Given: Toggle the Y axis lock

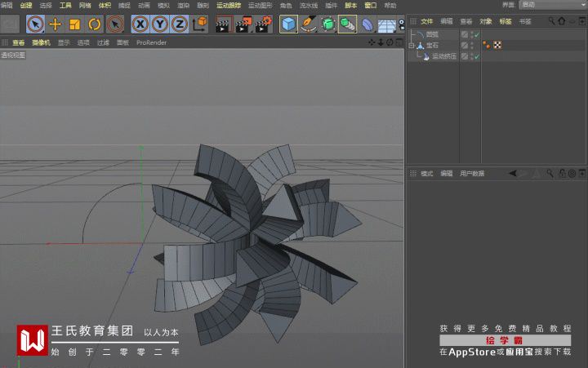Looking at the screenshot, I should pos(160,24).
